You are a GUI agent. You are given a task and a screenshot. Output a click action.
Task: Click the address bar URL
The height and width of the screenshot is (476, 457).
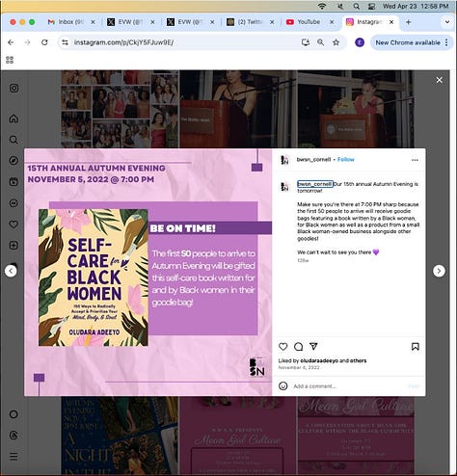tap(123, 42)
